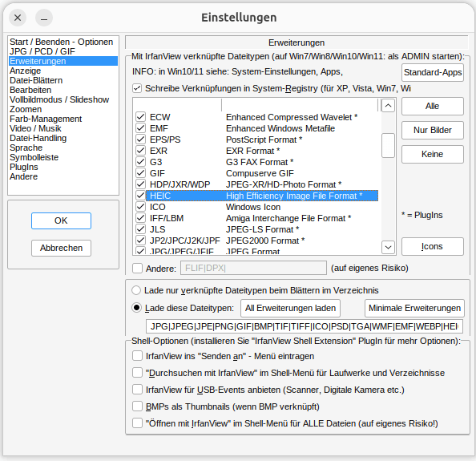Screen dimensions: 476x461
Task: Enable Durchsuchen mit IrfanView shell option
Action: tap(137, 373)
